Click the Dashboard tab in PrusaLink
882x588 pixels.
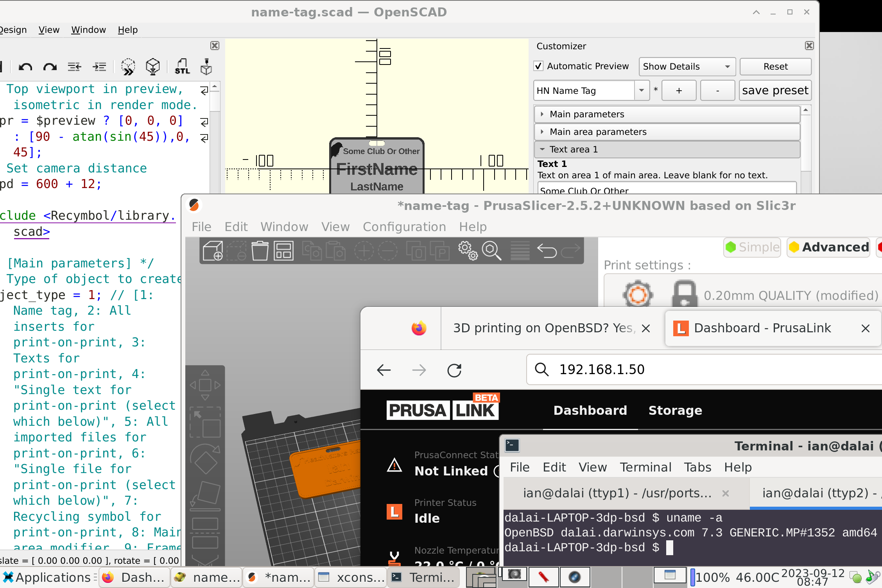pos(589,410)
